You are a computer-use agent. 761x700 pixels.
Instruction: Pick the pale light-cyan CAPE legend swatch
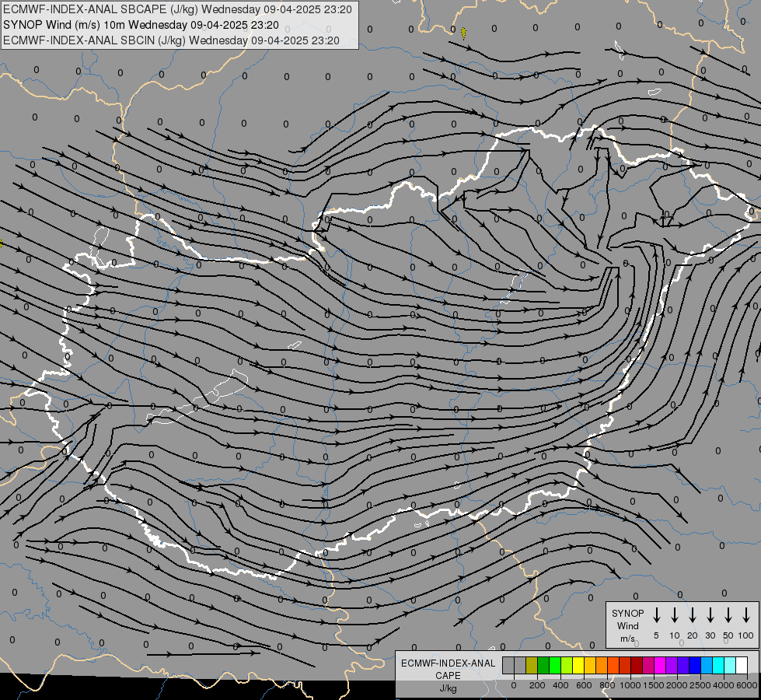(x=731, y=665)
